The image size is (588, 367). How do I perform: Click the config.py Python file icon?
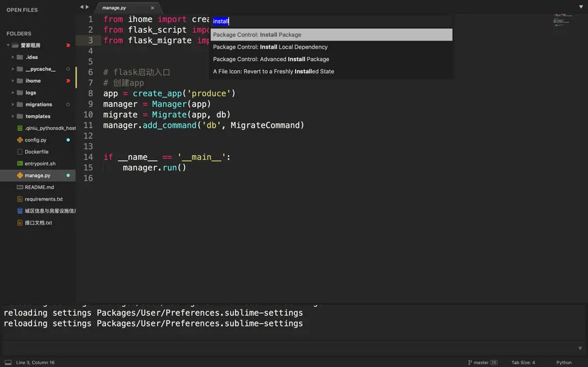pos(20,140)
